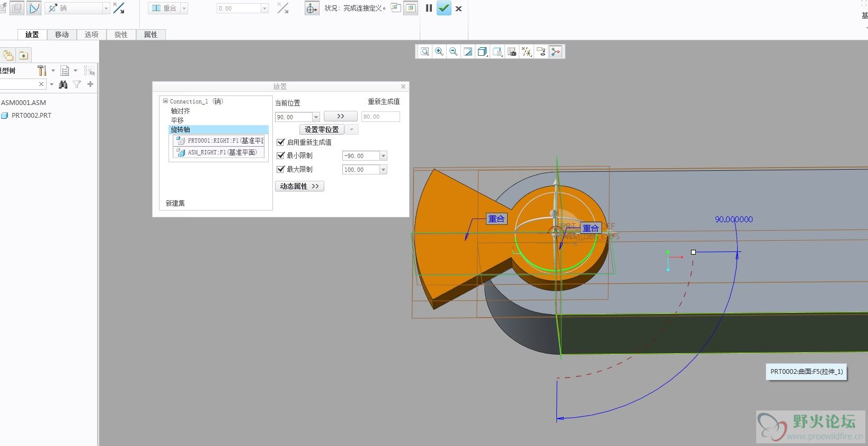Open the 最小限制 -90.00 dropdown arrow
Viewport: 868px width, 446px height.
[x=384, y=156]
